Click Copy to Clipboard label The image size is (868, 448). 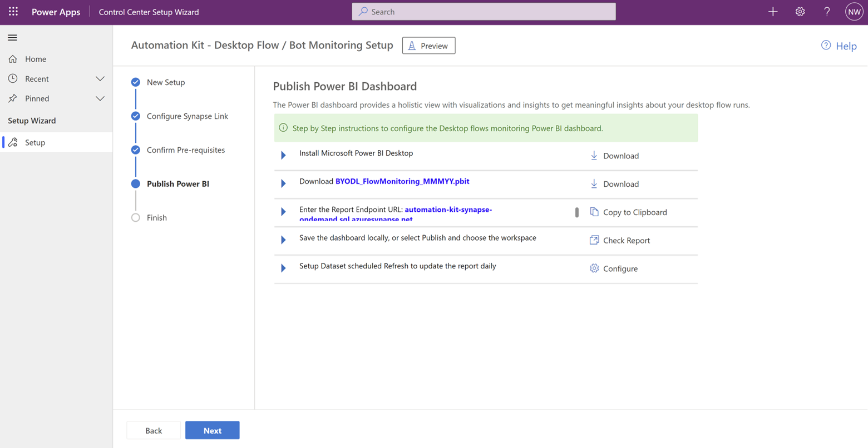635,212
